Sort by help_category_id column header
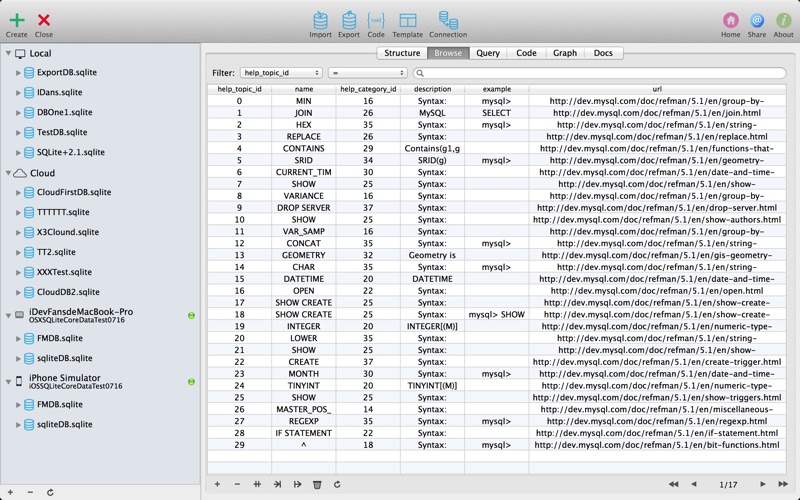 click(368, 89)
